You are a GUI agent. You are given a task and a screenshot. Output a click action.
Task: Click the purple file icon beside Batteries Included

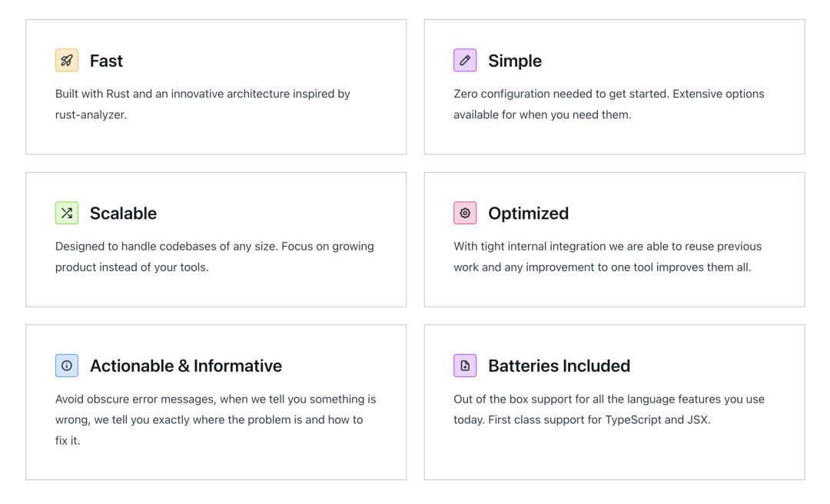pyautogui.click(x=465, y=365)
